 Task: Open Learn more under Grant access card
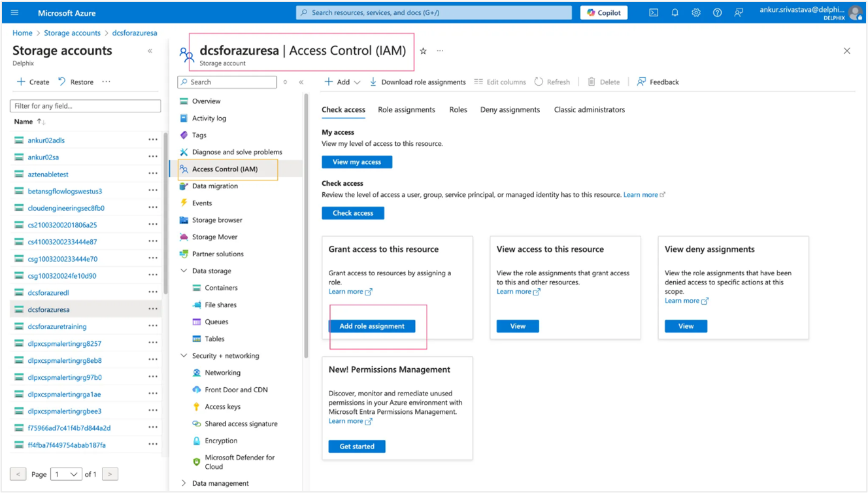pyautogui.click(x=350, y=292)
